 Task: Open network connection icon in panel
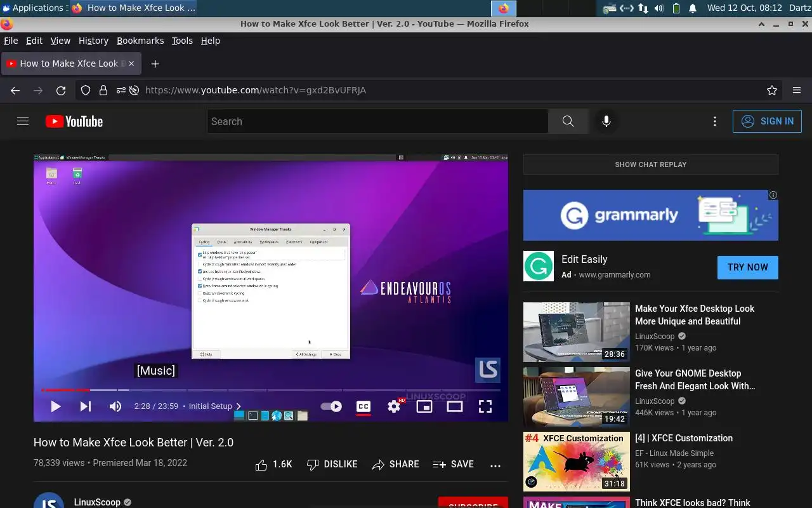(x=643, y=8)
